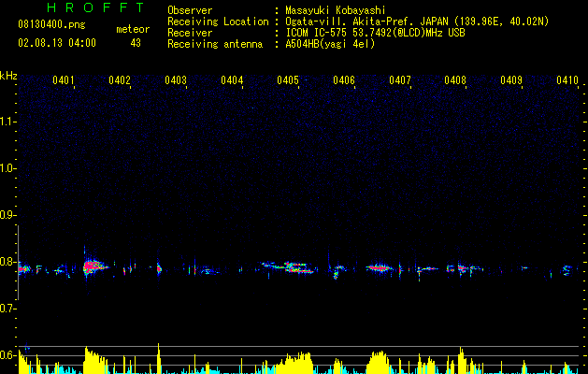The height and width of the screenshot is (374, 588).
Task: Click the Receiving antenna label
Action: pos(215,44)
